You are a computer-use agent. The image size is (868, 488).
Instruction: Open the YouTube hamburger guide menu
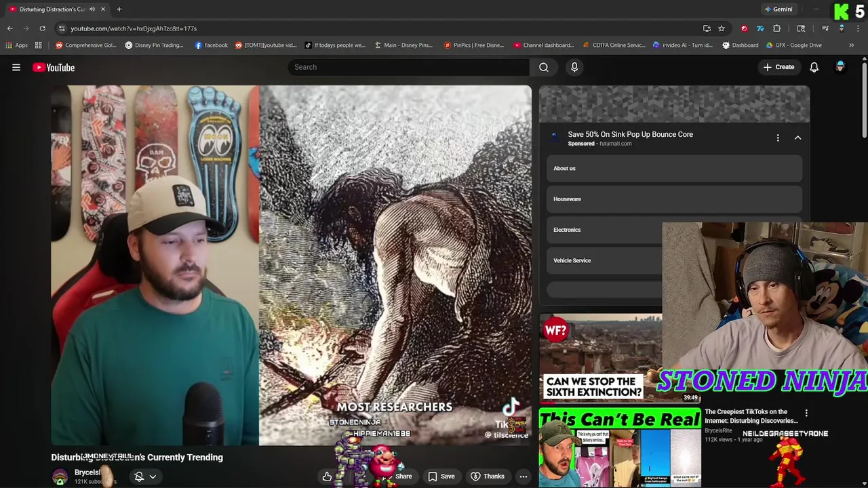[x=16, y=67]
